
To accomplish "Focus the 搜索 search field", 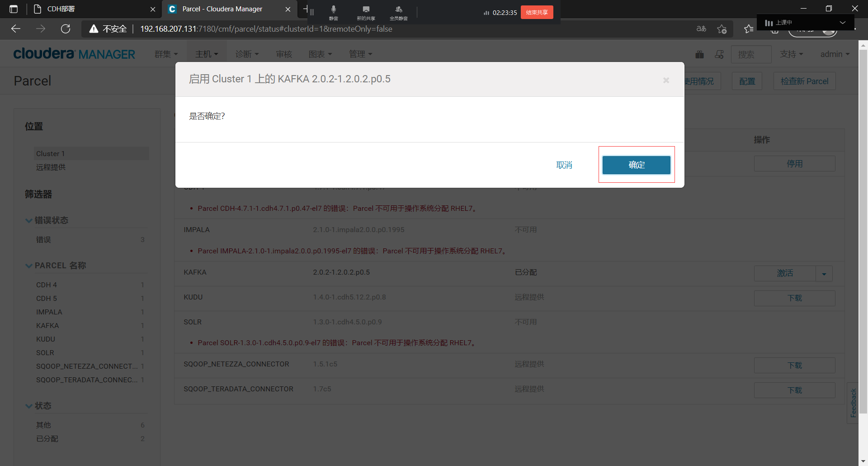I will click(x=751, y=54).
